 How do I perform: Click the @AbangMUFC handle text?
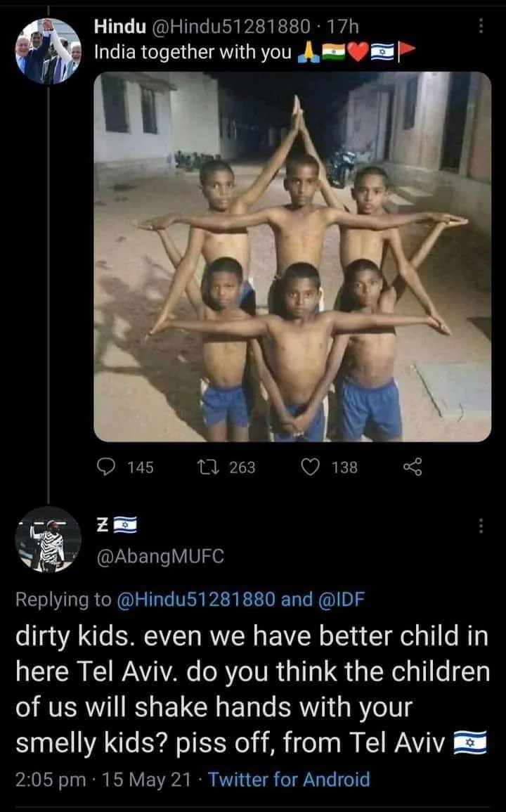click(x=160, y=556)
